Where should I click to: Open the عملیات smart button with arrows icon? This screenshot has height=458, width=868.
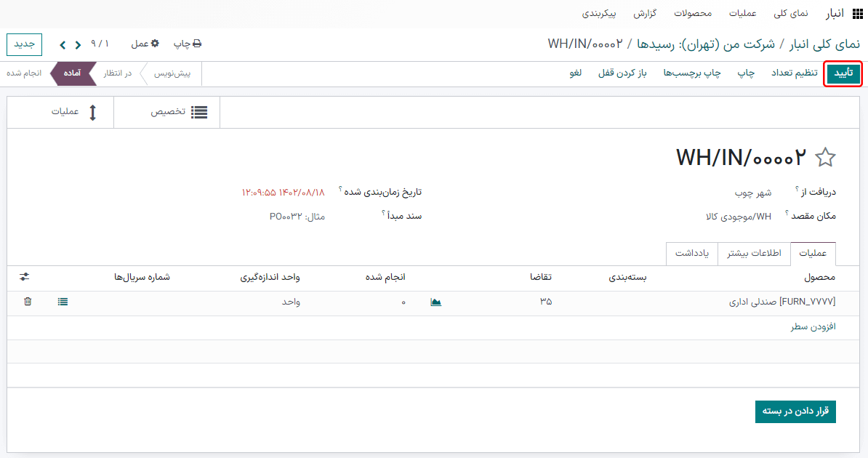click(x=61, y=113)
